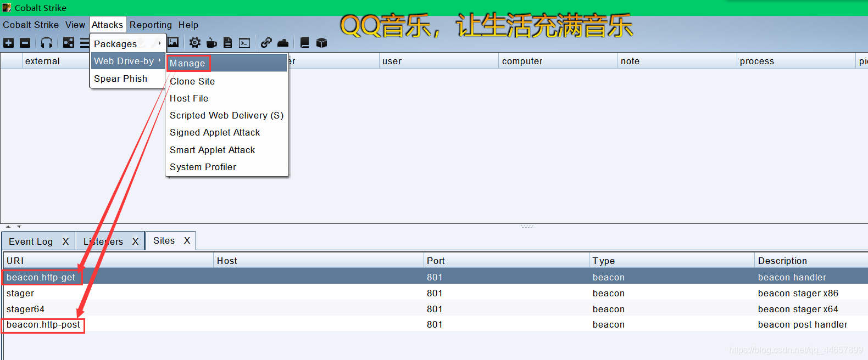Open the help book icon
Image resolution: width=868 pixels, height=360 pixels.
click(305, 43)
